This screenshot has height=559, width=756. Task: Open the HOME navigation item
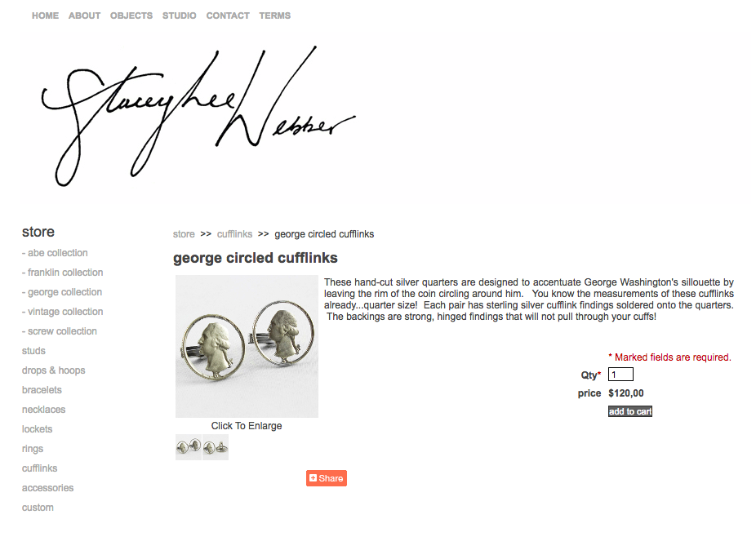pos(46,16)
